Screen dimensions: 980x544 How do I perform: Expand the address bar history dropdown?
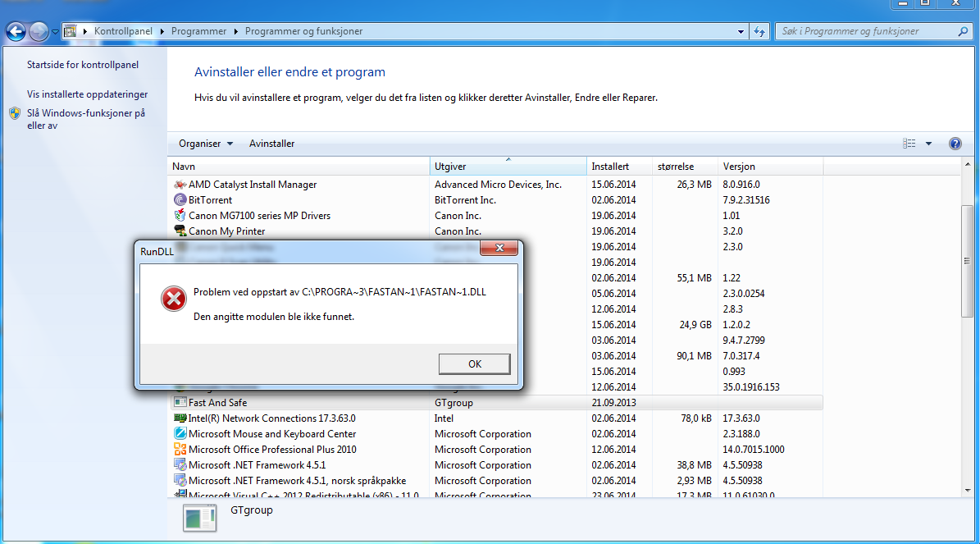[x=741, y=31]
